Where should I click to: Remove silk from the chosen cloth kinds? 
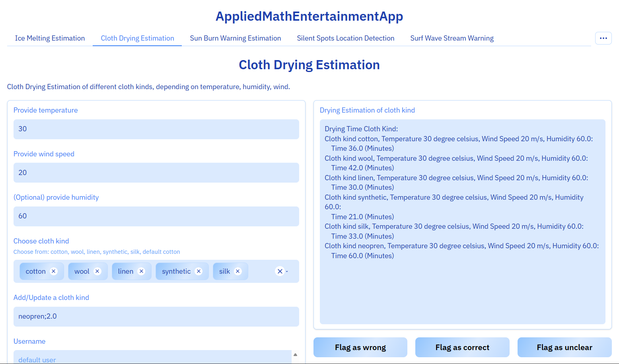coord(237,271)
